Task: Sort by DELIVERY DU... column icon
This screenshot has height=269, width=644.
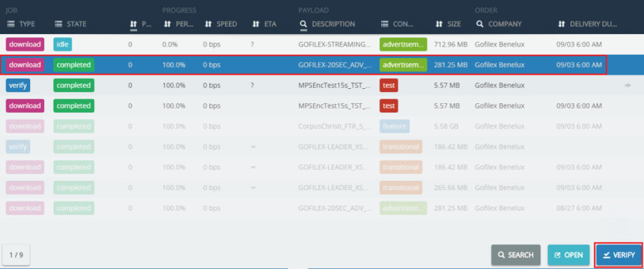Action: click(x=562, y=25)
